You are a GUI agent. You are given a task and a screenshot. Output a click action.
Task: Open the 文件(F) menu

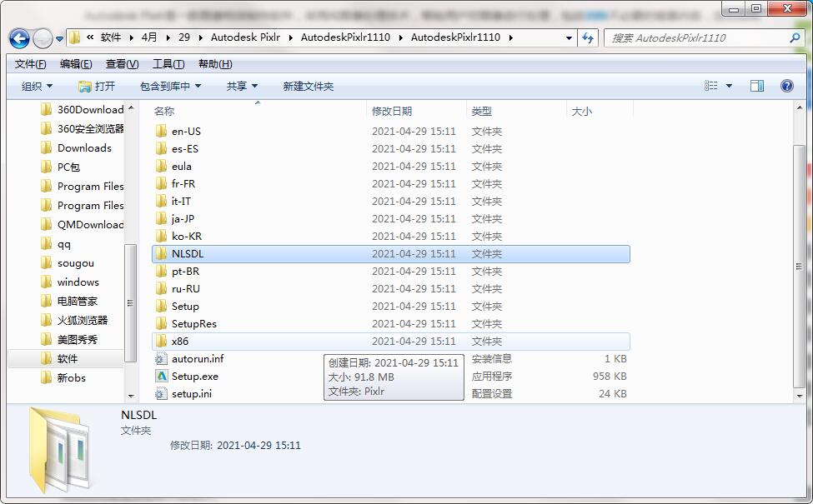click(30, 63)
